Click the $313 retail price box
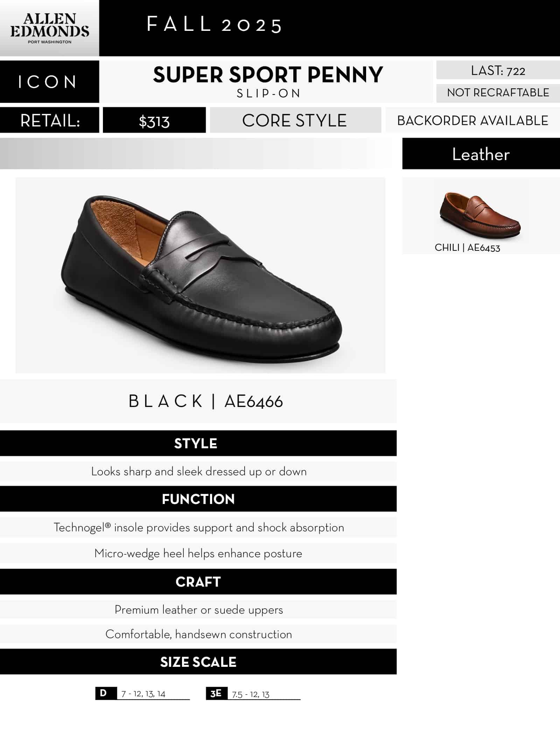The width and height of the screenshot is (560, 747). coord(154,121)
